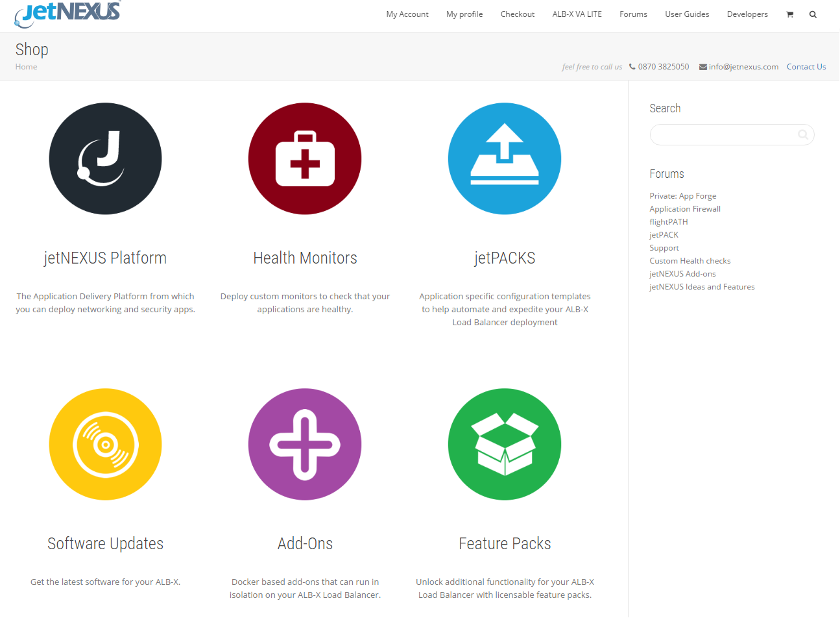Click the 0870 3825050 phone number

664,67
